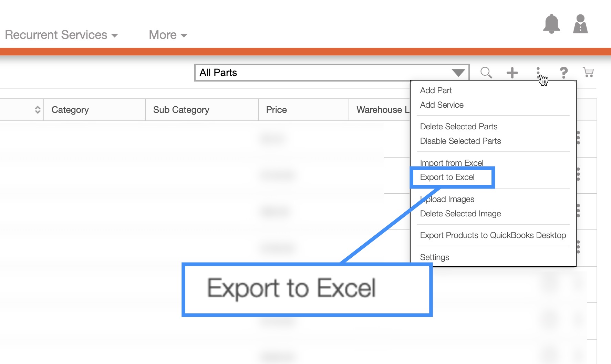Open the Recurrent Services menu

61,35
